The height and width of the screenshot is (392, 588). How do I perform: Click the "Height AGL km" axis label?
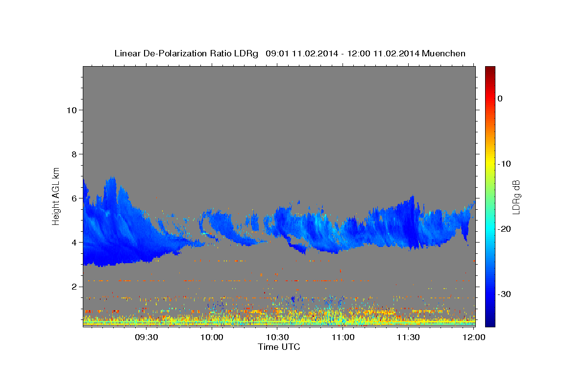[x=56, y=196]
